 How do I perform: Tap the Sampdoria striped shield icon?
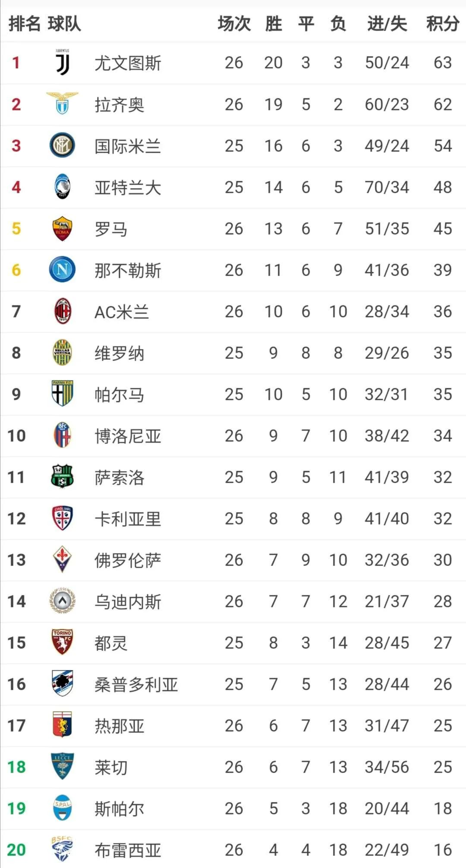click(x=62, y=683)
